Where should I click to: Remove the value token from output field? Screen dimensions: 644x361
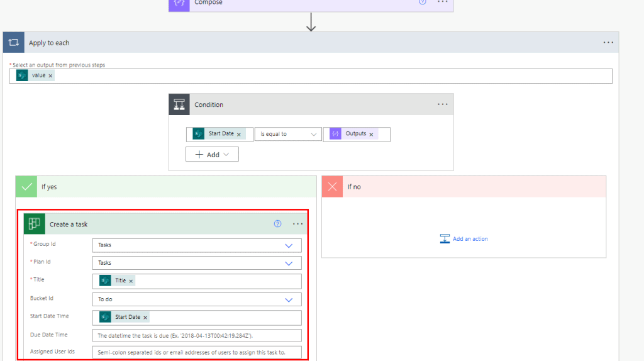coord(50,75)
